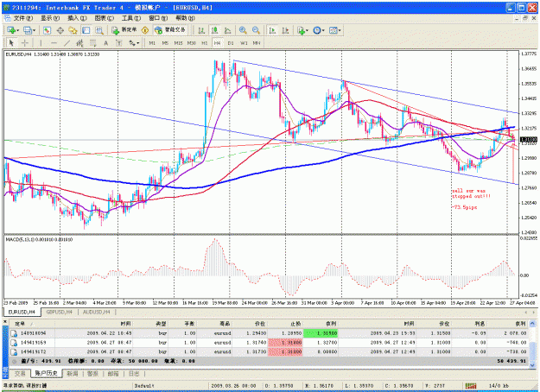Open MetaEditor yellow diamond icon
This screenshot has width=540, height=392.
(145, 30)
